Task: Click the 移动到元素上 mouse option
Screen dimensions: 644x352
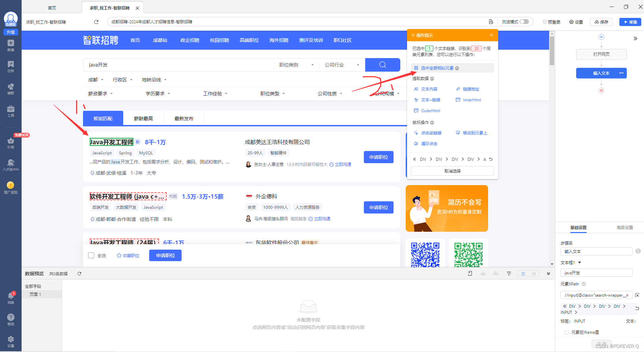Action: click(x=472, y=133)
